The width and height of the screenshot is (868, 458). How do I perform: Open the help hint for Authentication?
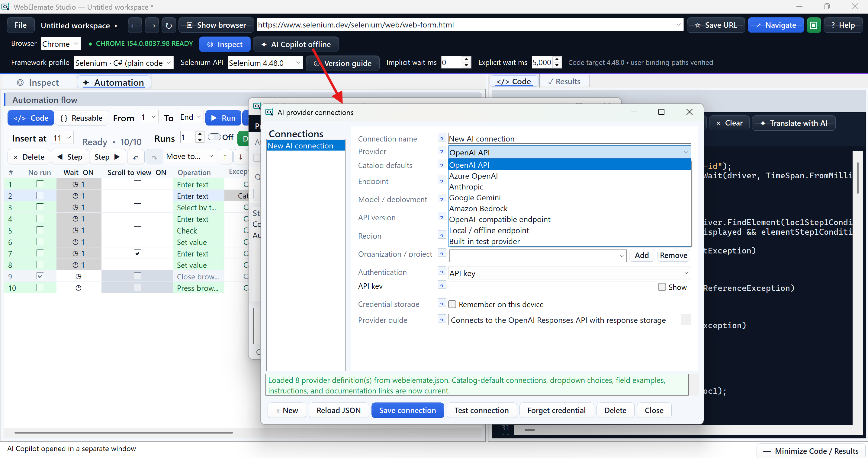[442, 272]
